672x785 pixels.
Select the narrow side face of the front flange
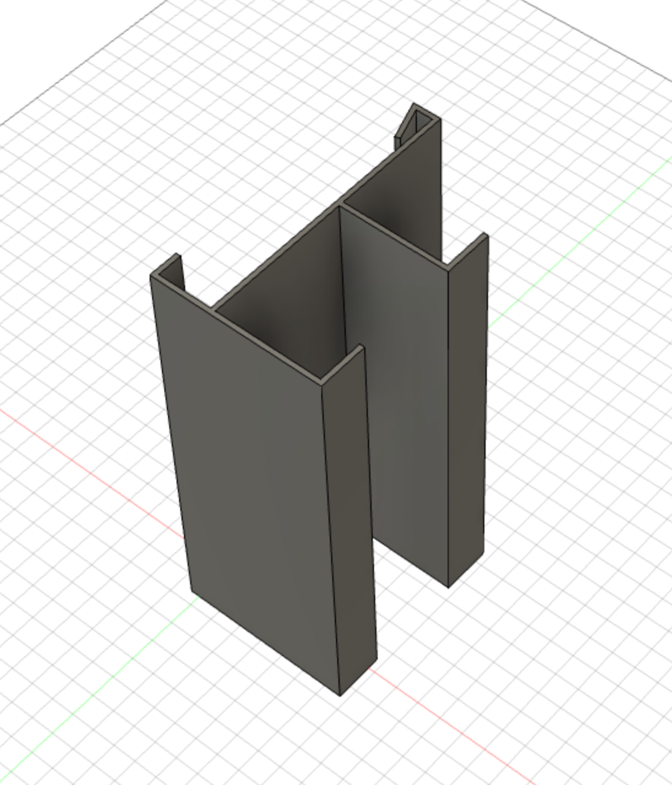coord(349,521)
